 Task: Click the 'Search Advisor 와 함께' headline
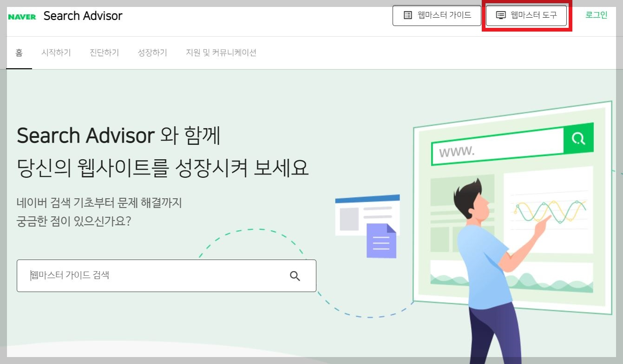[119, 136]
